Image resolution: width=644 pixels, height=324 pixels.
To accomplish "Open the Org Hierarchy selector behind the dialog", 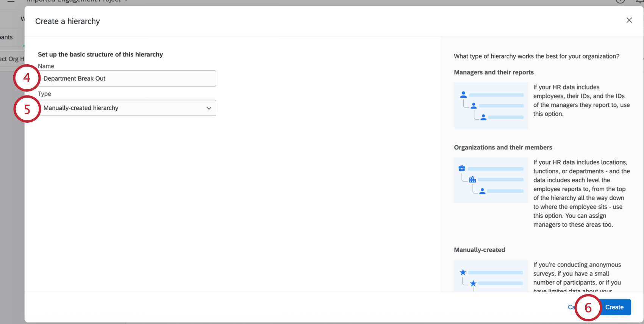I will pyautogui.click(x=12, y=59).
